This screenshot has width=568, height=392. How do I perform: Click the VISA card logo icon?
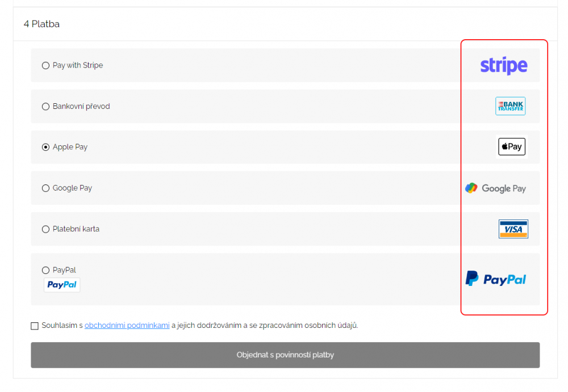pos(513,229)
